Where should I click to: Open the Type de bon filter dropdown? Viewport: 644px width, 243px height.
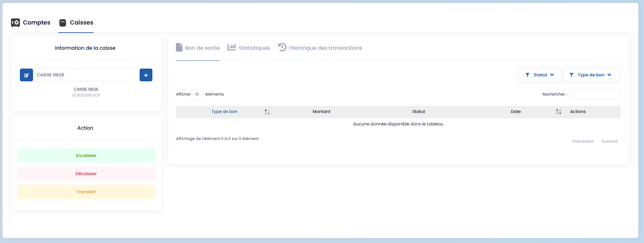coord(591,75)
